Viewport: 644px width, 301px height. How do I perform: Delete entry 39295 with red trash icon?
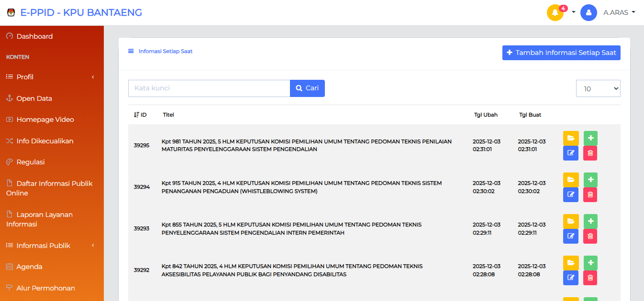(590, 153)
